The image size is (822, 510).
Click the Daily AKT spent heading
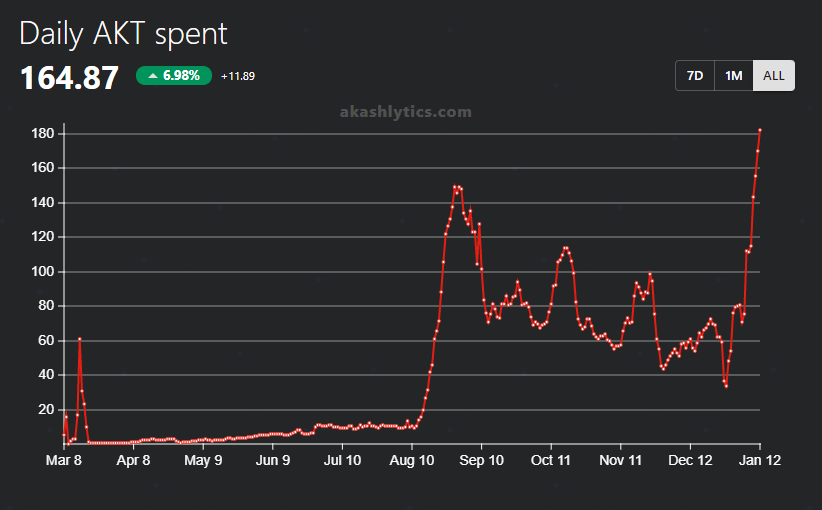[x=123, y=34]
